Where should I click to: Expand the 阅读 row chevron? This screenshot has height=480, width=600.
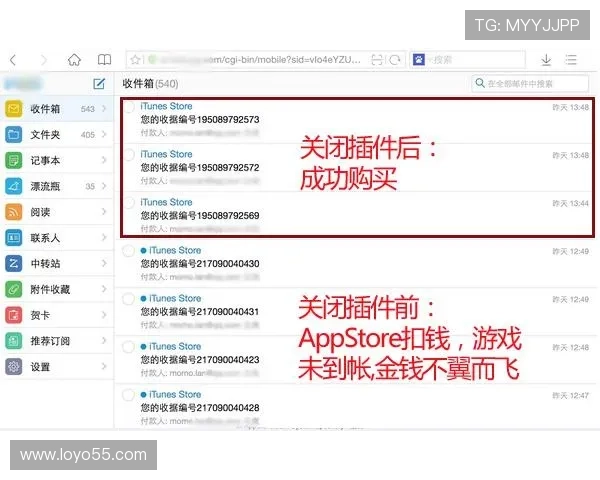tap(104, 212)
